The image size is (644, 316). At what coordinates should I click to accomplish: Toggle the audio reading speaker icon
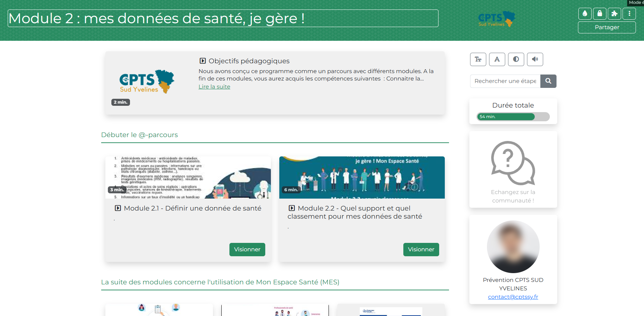coord(535,59)
